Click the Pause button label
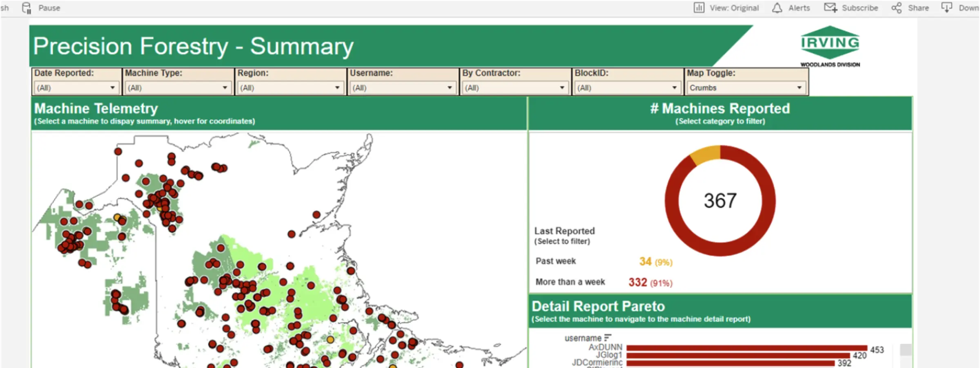980x368 pixels. [x=49, y=8]
